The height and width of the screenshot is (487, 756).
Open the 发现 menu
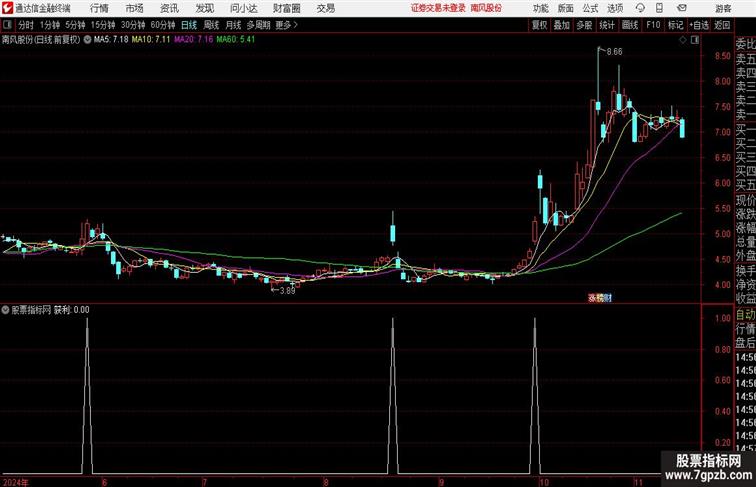click(204, 8)
